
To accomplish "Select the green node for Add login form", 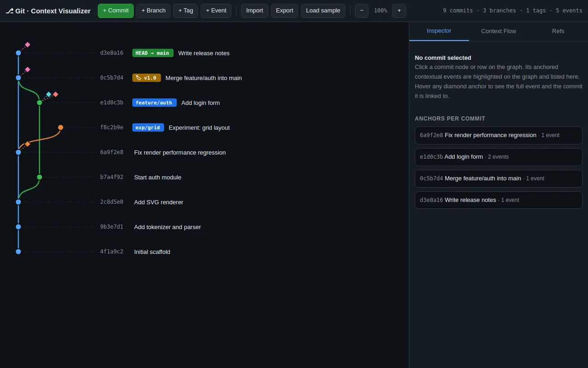I will coord(40,103).
